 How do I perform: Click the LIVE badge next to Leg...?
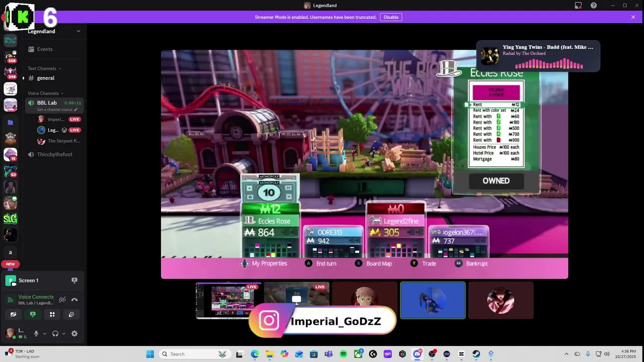(74, 130)
